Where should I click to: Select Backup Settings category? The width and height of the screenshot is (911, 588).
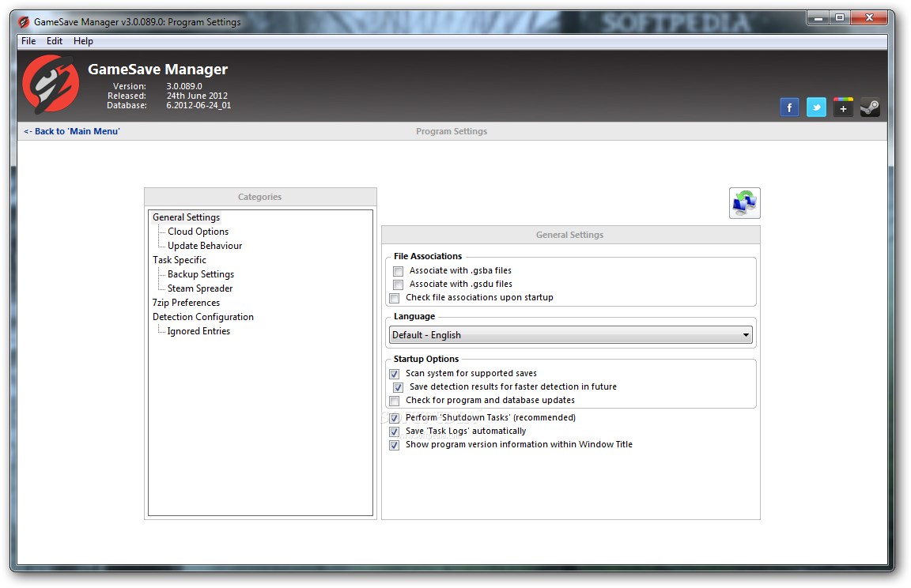201,274
